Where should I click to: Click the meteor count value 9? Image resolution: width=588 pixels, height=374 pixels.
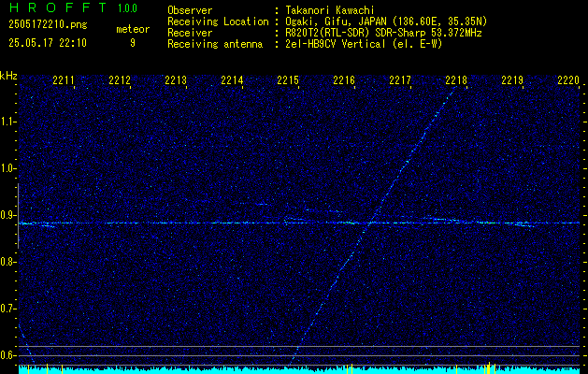(133, 43)
